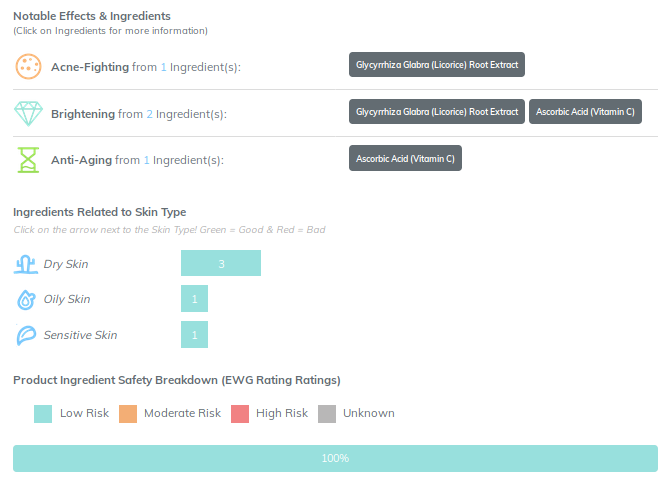
Task: Expand the Sensitive Skin bar showing 1
Action: (194, 334)
